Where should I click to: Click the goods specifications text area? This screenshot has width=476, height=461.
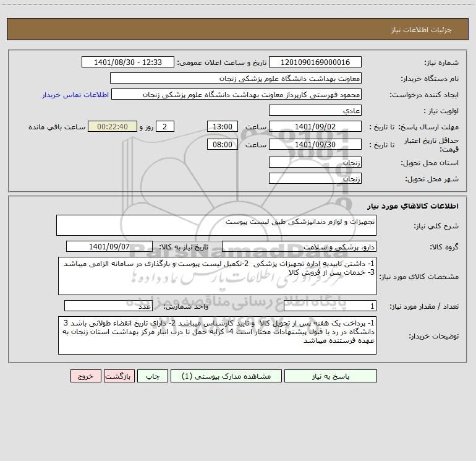click(217, 276)
